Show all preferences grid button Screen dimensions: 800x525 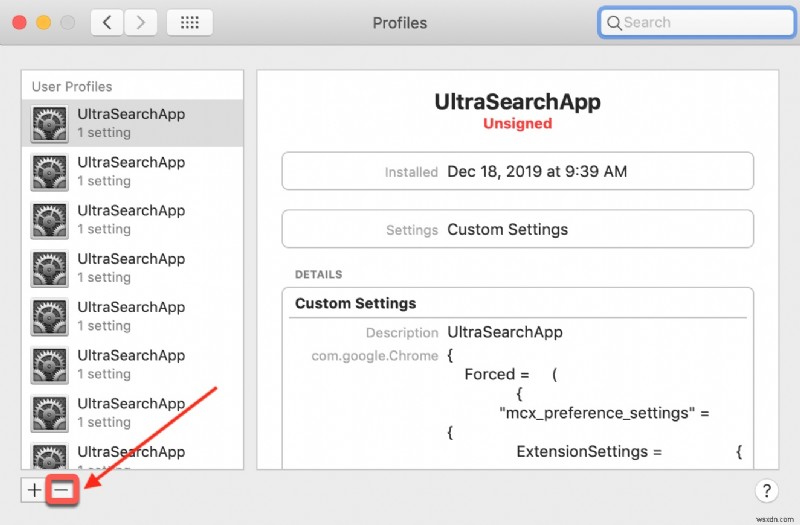(x=189, y=22)
